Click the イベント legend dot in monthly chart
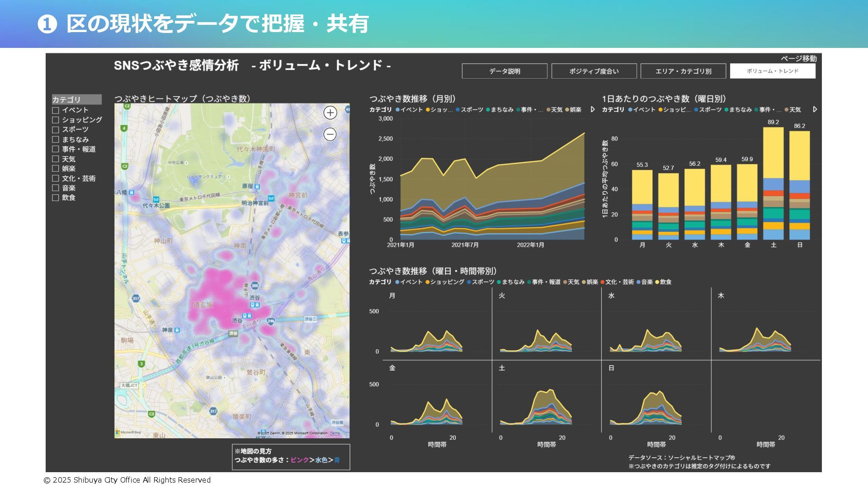868x488 pixels. [x=398, y=110]
